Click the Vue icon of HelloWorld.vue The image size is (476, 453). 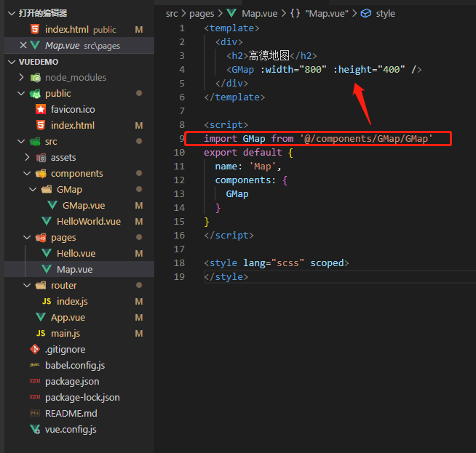pyautogui.click(x=47, y=222)
